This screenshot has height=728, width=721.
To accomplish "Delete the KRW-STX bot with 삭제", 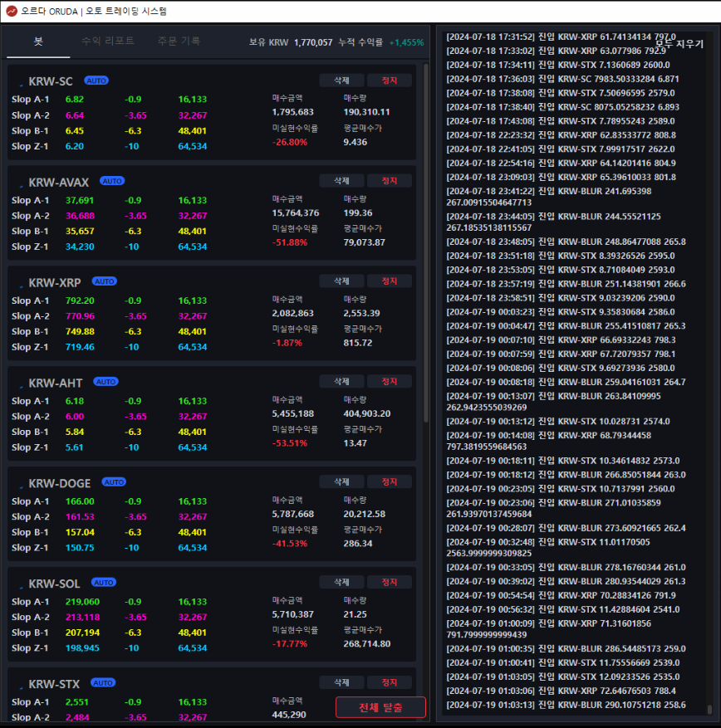I will pyautogui.click(x=341, y=682).
